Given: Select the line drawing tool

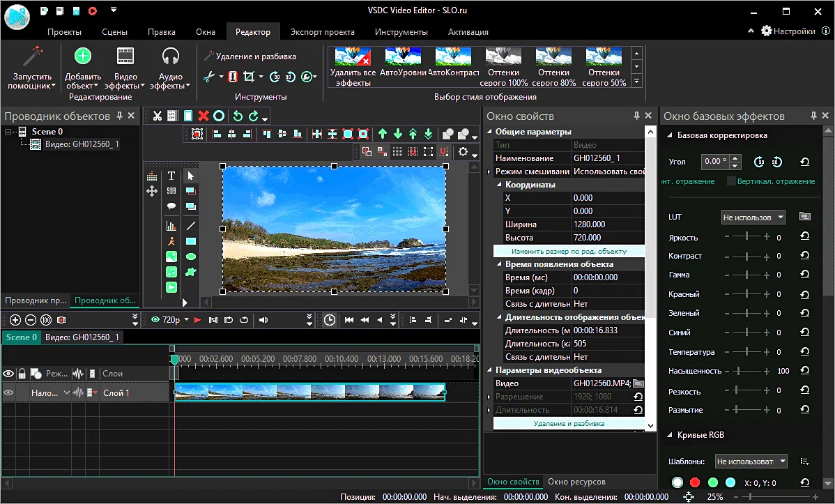Looking at the screenshot, I should click(191, 226).
